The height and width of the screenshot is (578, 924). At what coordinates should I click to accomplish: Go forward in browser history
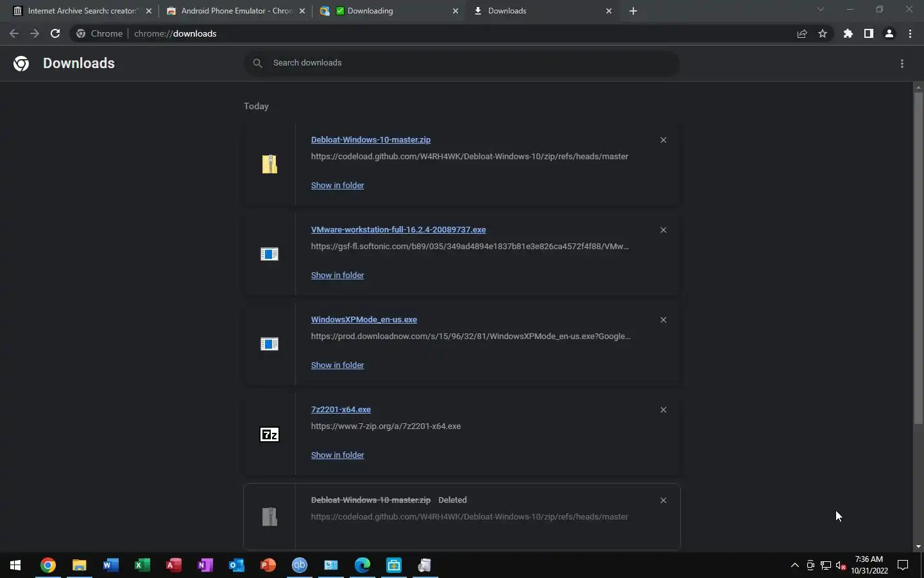35,33
